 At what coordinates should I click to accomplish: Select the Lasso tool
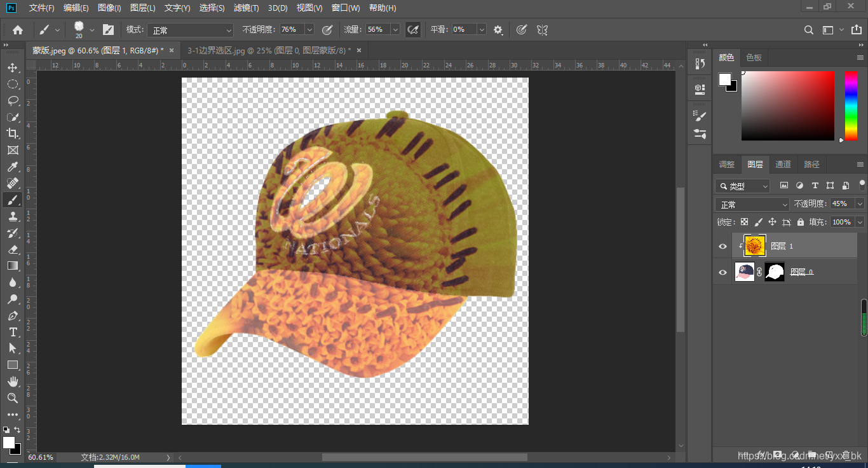click(13, 100)
